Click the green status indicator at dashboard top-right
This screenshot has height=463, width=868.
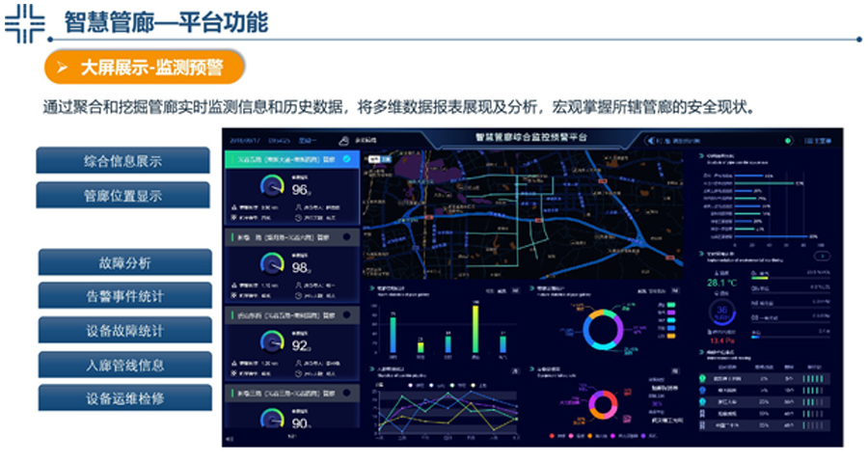788,140
